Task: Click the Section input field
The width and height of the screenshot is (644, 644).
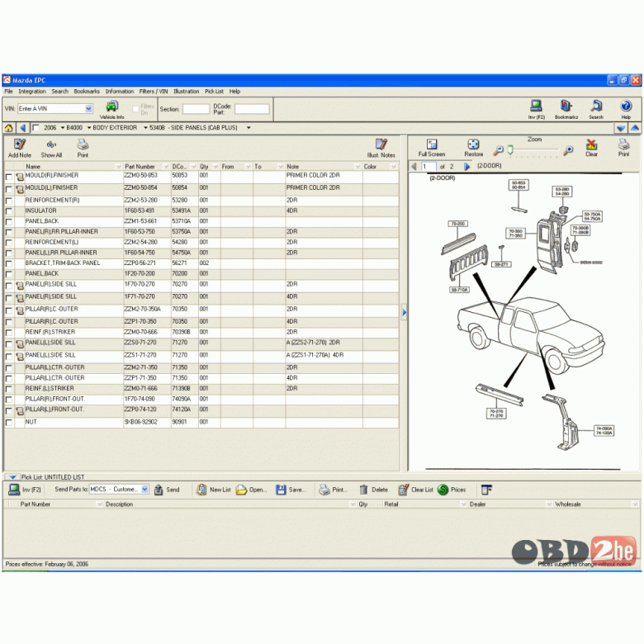Action: coord(196,109)
